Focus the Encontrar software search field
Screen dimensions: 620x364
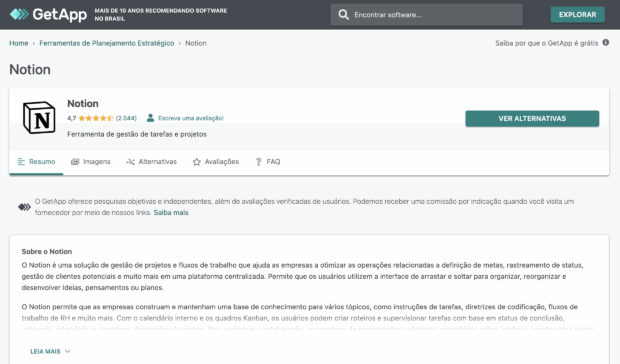pos(426,15)
